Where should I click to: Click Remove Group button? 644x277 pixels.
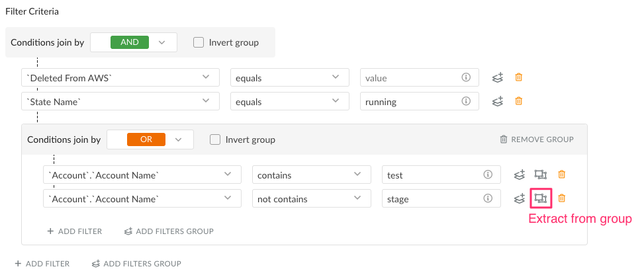pos(536,139)
